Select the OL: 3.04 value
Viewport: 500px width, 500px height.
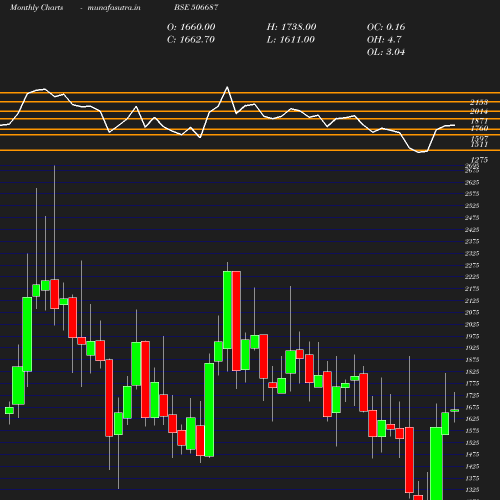pyautogui.click(x=386, y=52)
